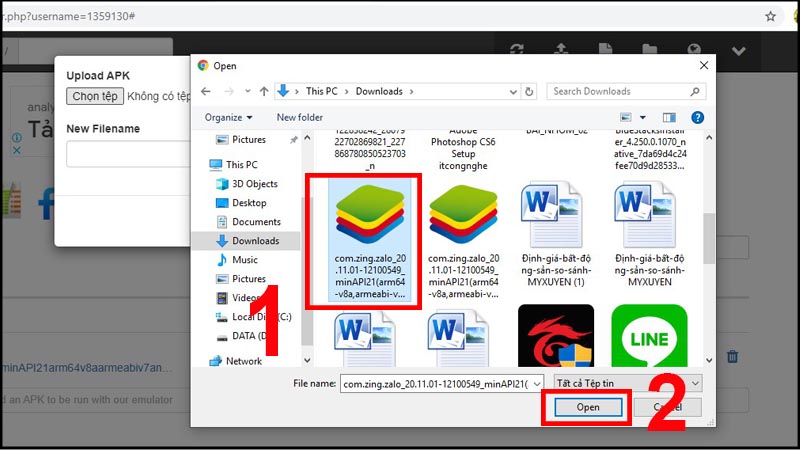Go back with the dialog's back arrow

point(206,91)
